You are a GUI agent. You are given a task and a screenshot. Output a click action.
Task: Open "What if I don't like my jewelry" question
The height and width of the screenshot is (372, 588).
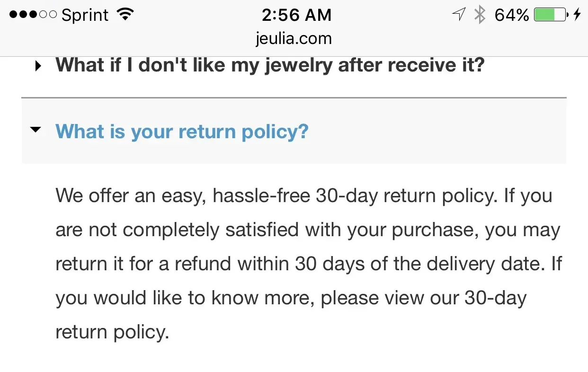pos(270,65)
